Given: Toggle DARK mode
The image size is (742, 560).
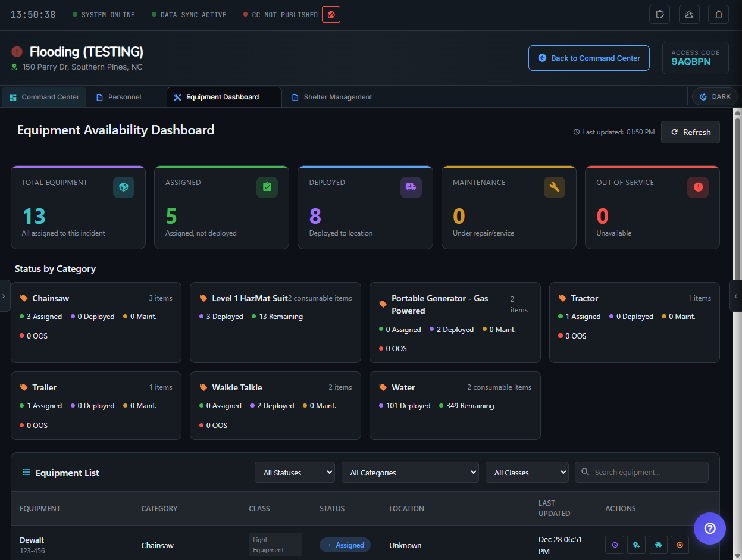Looking at the screenshot, I should coord(714,96).
